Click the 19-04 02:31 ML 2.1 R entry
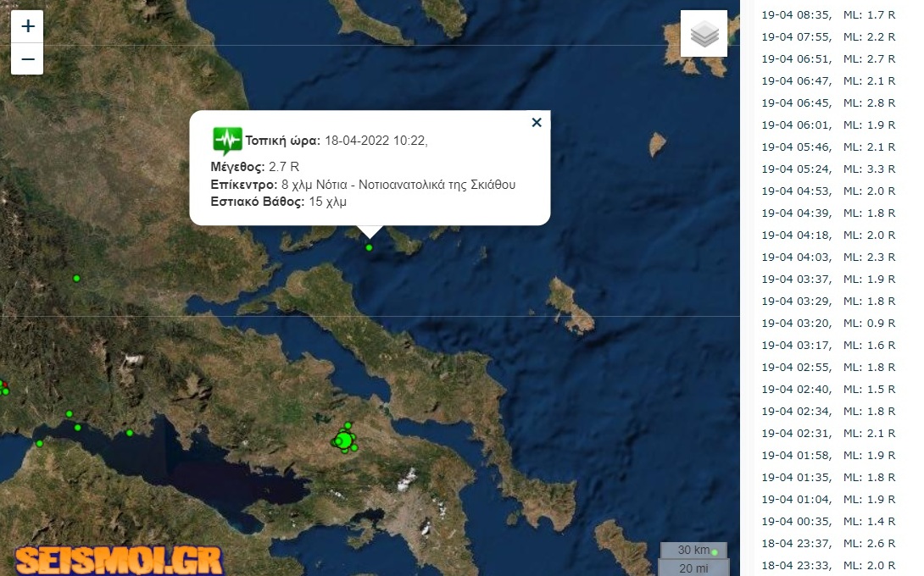Image resolution: width=924 pixels, height=576 pixels. [x=828, y=434]
